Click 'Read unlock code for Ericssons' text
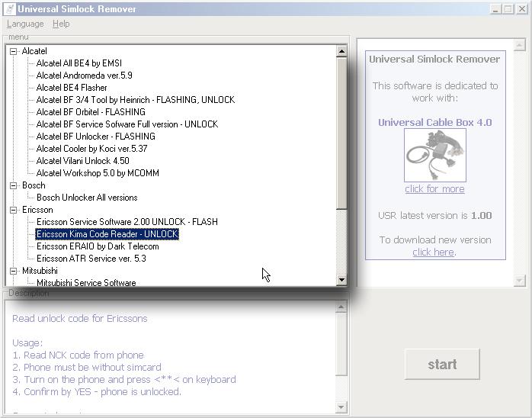This screenshot has width=532, height=418. 80,319
